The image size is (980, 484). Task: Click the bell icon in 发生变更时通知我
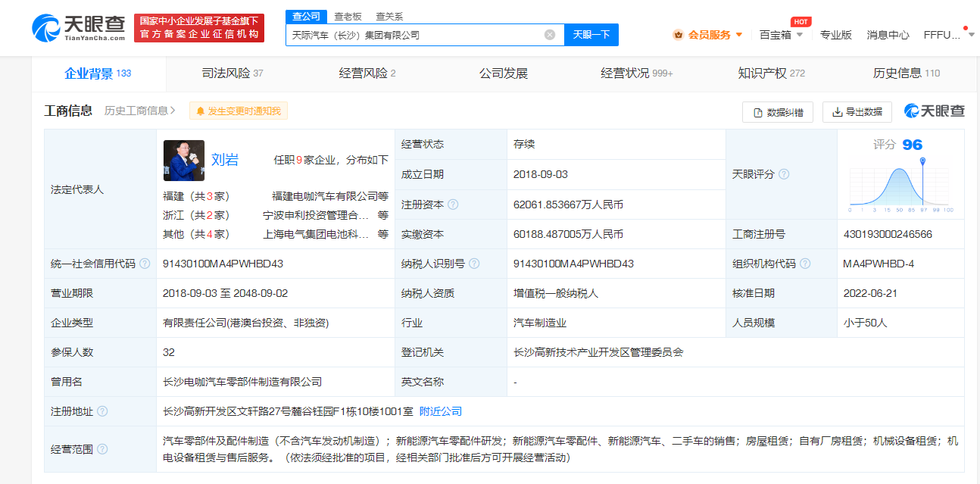201,111
